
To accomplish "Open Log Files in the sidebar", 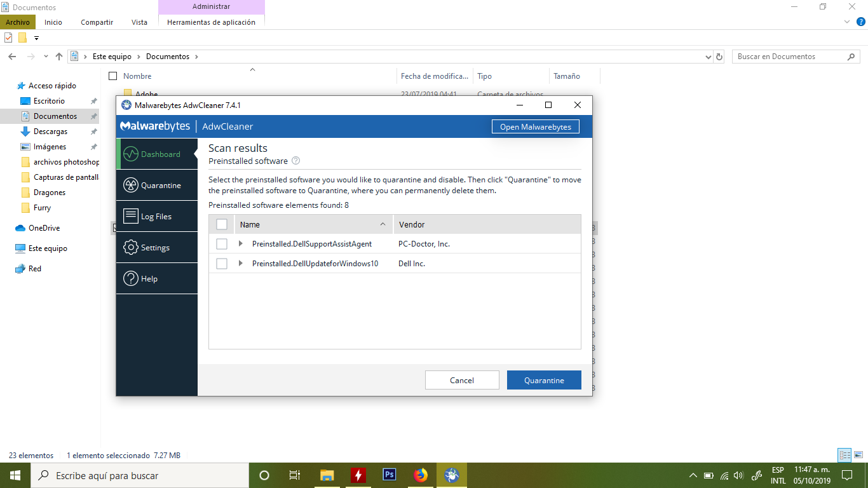I will coord(157,216).
